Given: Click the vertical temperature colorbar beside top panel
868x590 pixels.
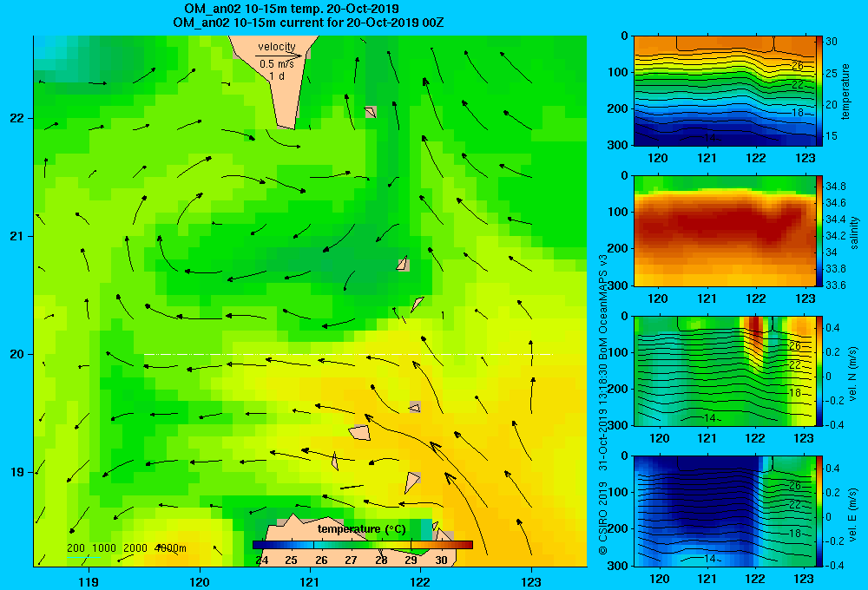Looking at the screenshot, I should (x=819, y=91).
